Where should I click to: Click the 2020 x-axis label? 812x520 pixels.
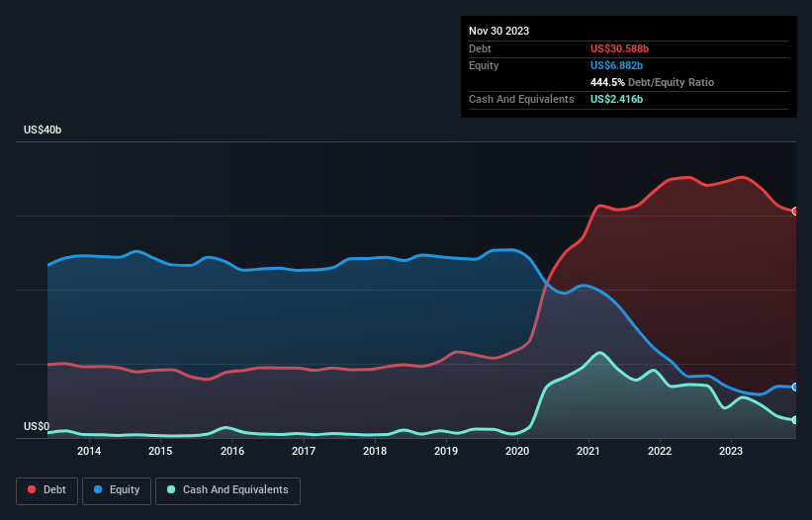point(517,451)
